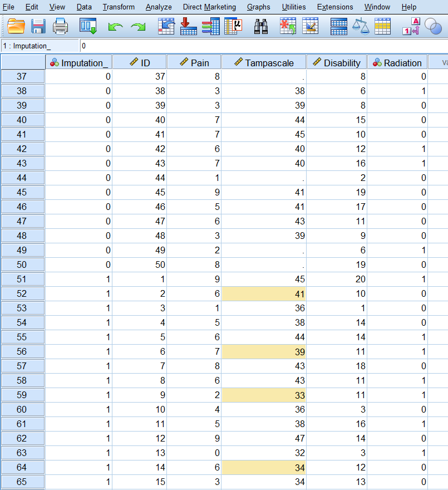
Task: Click the Pain cell in row 45
Action: (194, 192)
